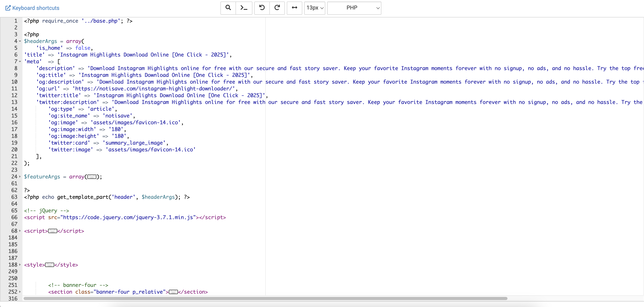Viewport: 644px width, 307px height.
Task: Toggle the line wrap horizontal arrows icon
Action: pyautogui.click(x=294, y=8)
